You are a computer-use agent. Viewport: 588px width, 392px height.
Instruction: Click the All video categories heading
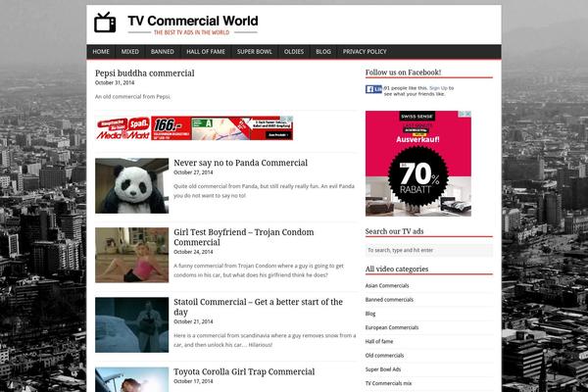397,269
